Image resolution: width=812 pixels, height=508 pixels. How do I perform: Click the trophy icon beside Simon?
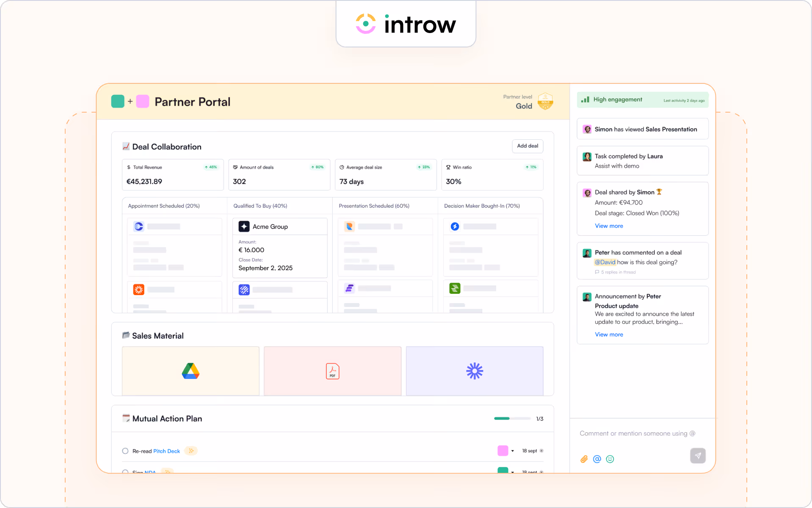(659, 192)
